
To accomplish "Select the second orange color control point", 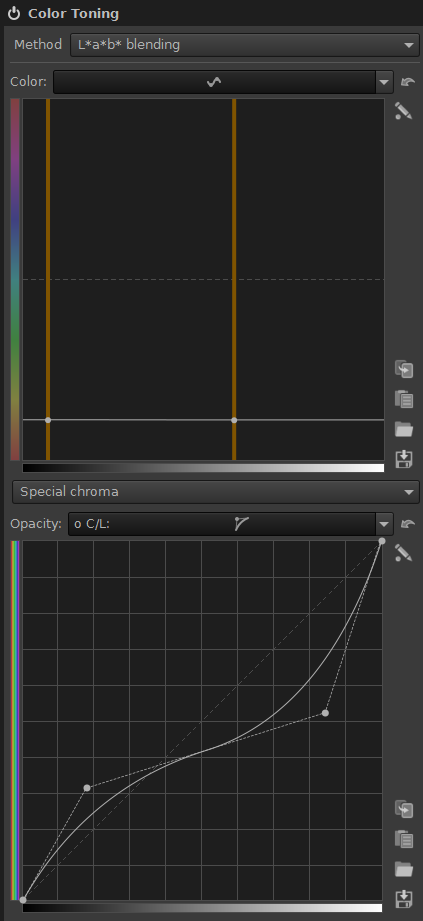I will 234,420.
